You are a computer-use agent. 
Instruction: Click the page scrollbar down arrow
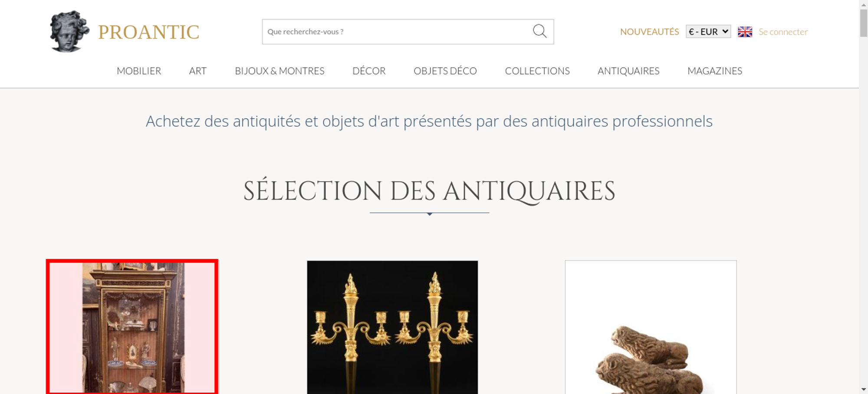[x=863, y=390]
